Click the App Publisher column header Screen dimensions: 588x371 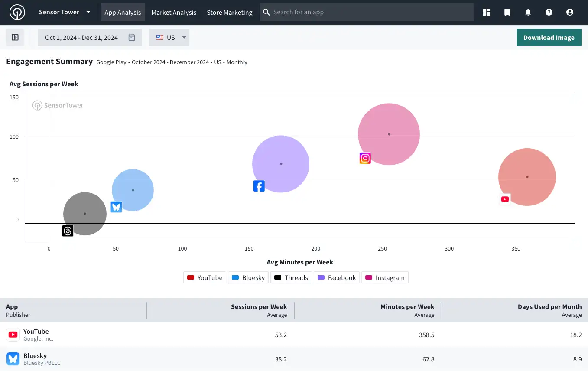pos(18,310)
